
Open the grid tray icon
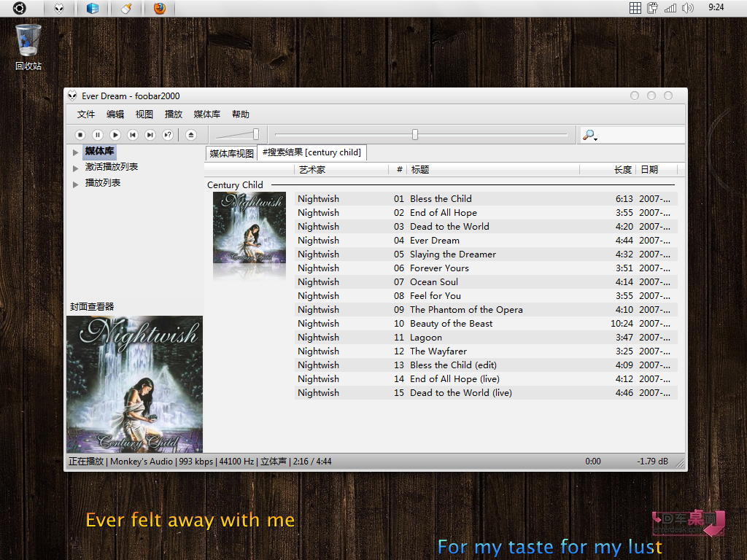635,7
